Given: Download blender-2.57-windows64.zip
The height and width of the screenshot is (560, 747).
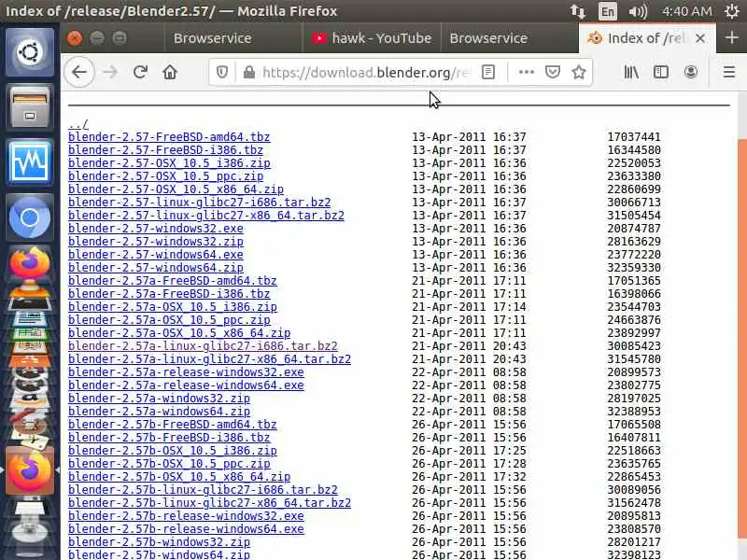Looking at the screenshot, I should coord(156,268).
